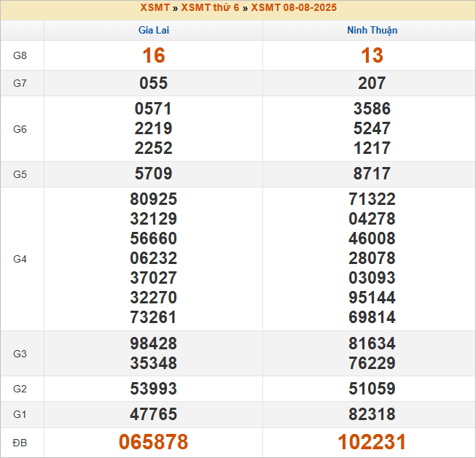
Task: Click Ninh Thuận special prize 102231
Action: pos(372,442)
